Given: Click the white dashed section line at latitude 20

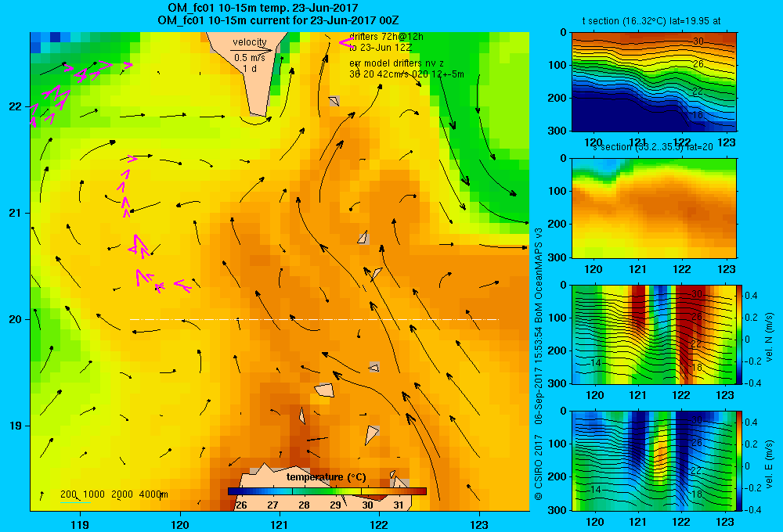Looking at the screenshot, I should tap(314, 319).
